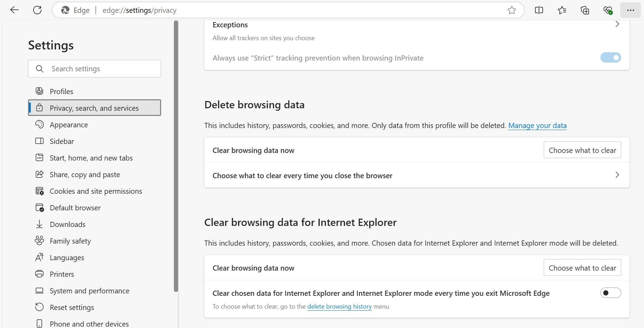The height and width of the screenshot is (328, 644).
Task: Click the Default browser icon
Action: pos(39,207)
